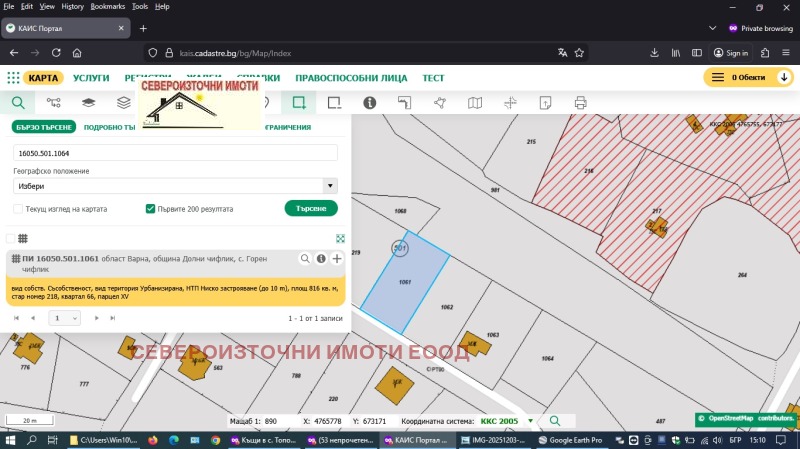Click the graduation cap layer icon

(x=88, y=103)
